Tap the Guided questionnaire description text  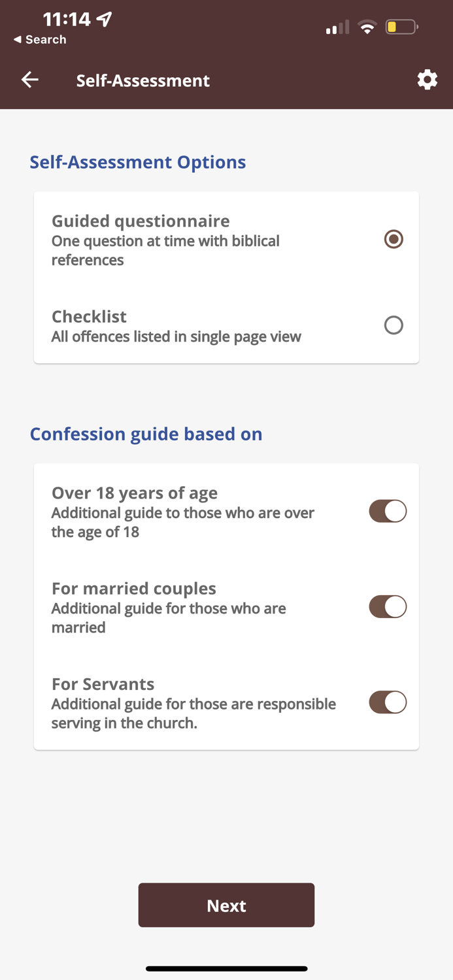point(165,250)
